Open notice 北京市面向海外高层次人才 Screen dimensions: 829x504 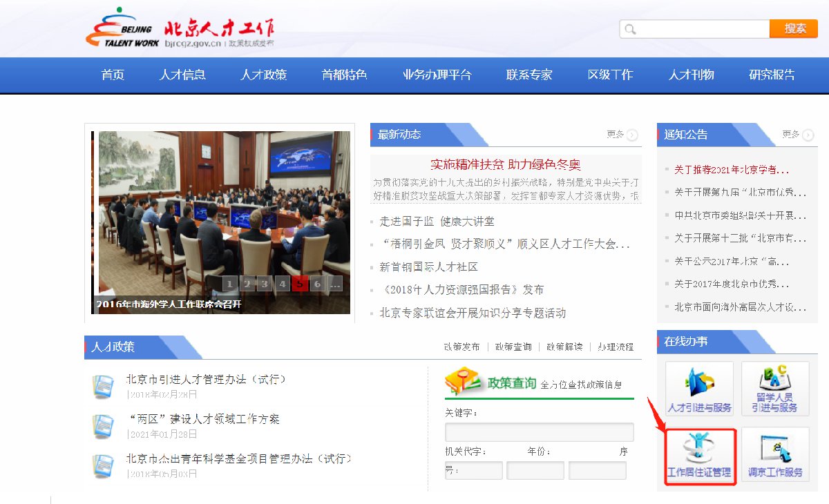(741, 307)
